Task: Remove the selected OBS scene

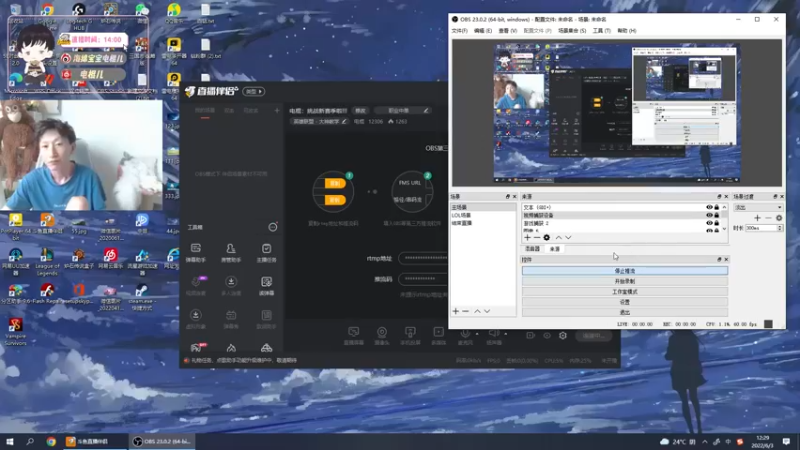Action: click(465, 311)
